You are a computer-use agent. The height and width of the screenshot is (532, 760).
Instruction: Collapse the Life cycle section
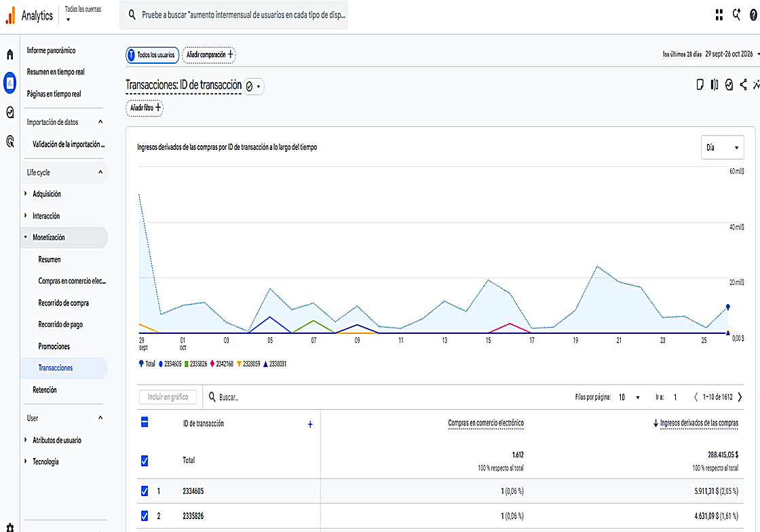(x=100, y=172)
